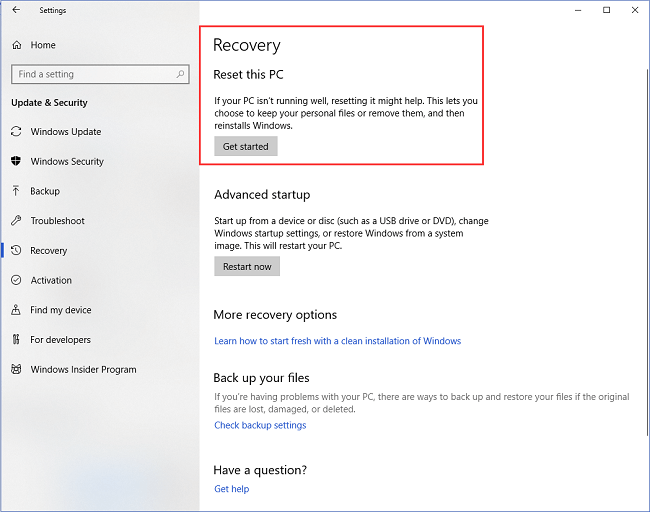
Task: Click the back arrow icon
Action: tap(16, 10)
